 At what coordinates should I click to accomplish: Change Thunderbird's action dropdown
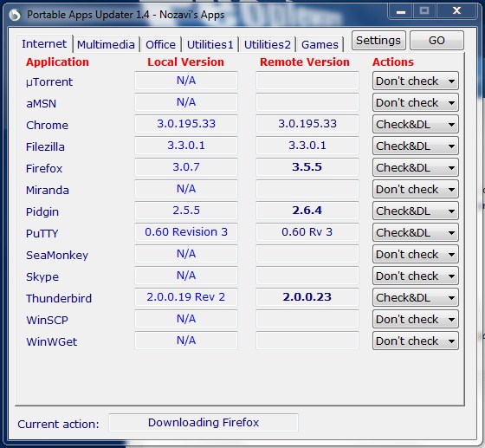tap(416, 297)
